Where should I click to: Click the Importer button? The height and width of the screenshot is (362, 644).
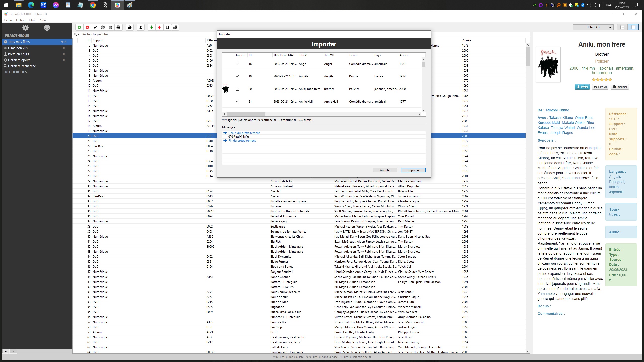point(413,170)
